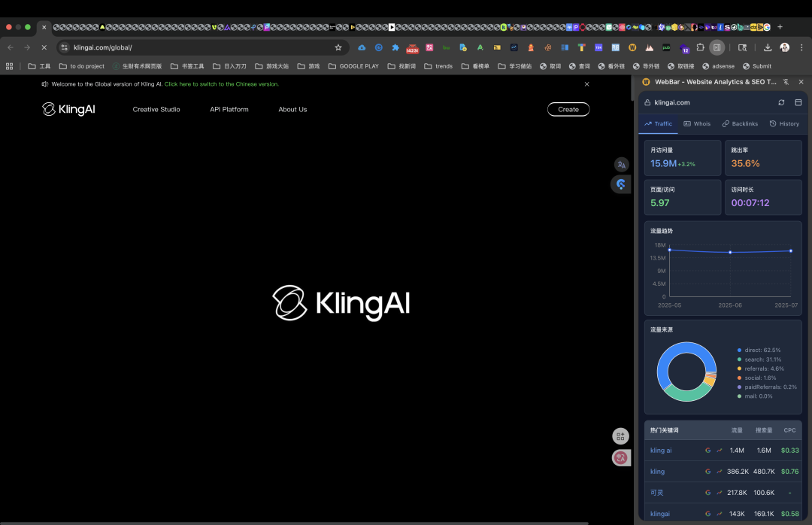The image size is (812, 525).
Task: Click the bookmark star in address bar
Action: click(x=338, y=47)
